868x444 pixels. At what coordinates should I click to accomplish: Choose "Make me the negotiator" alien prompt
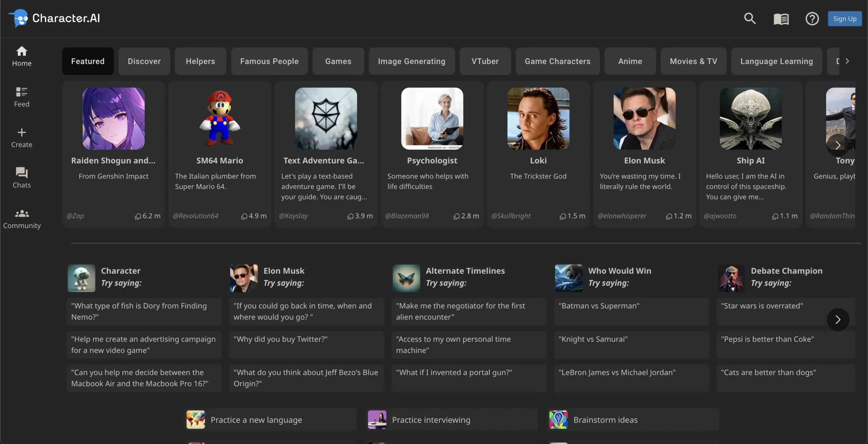tap(469, 311)
